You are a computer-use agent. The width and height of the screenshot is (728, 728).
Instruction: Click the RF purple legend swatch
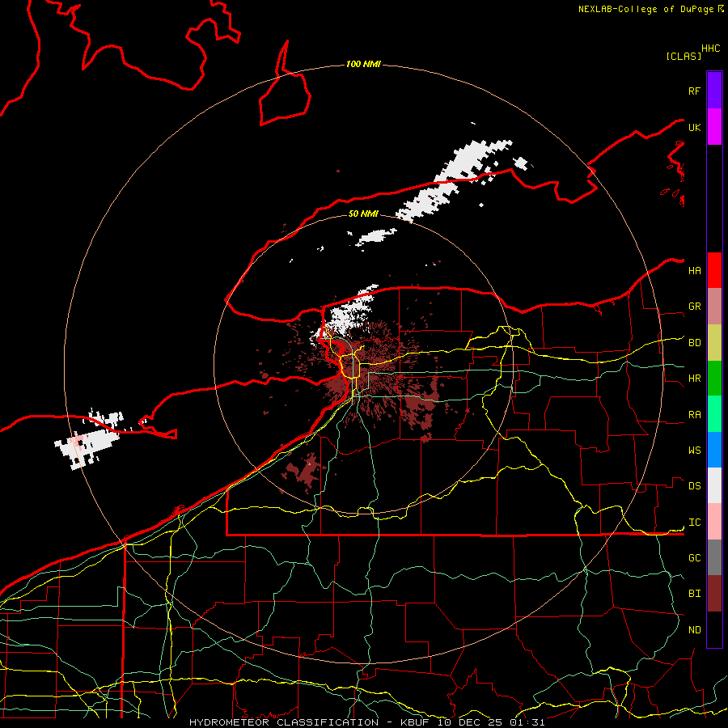click(714, 90)
